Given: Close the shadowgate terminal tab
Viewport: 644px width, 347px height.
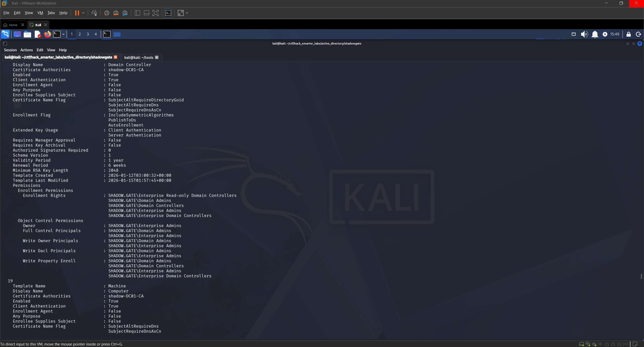Looking at the screenshot, I should [x=115, y=57].
